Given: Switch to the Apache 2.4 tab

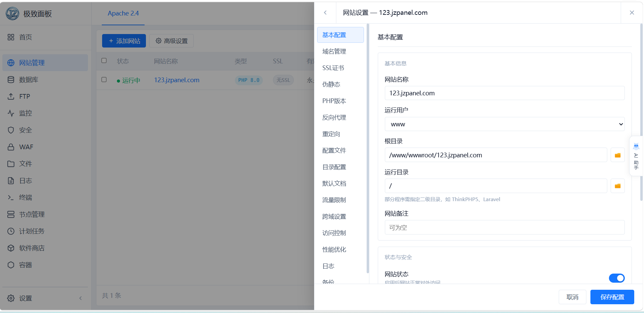Looking at the screenshot, I should [123, 13].
